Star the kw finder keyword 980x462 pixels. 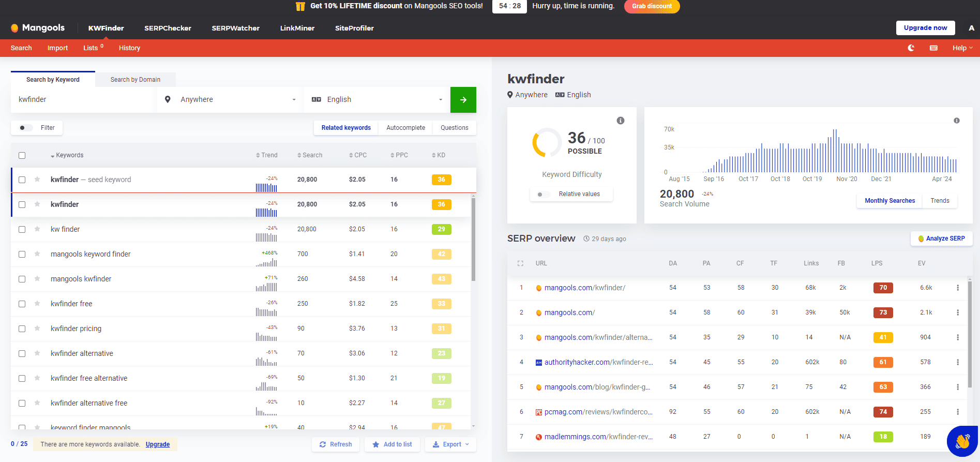pyautogui.click(x=37, y=229)
